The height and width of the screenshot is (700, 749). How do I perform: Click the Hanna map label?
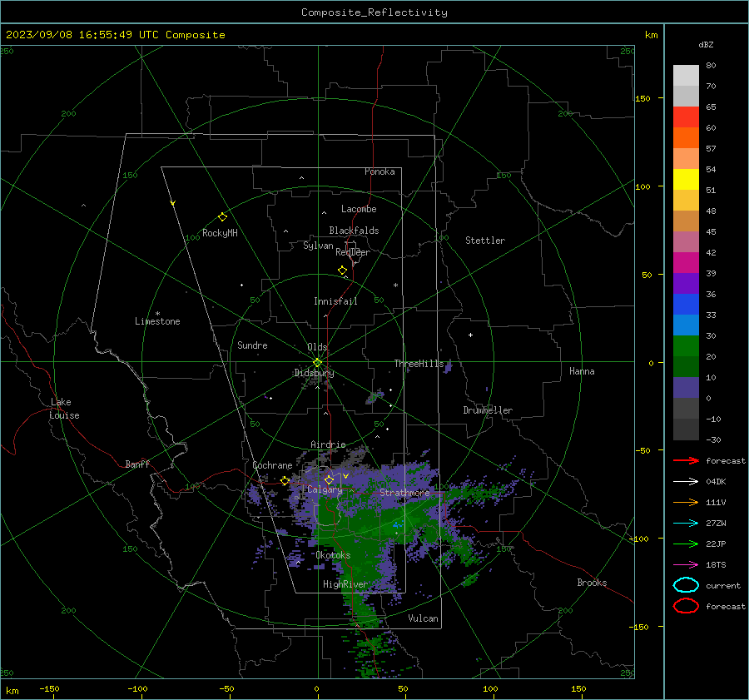point(582,370)
